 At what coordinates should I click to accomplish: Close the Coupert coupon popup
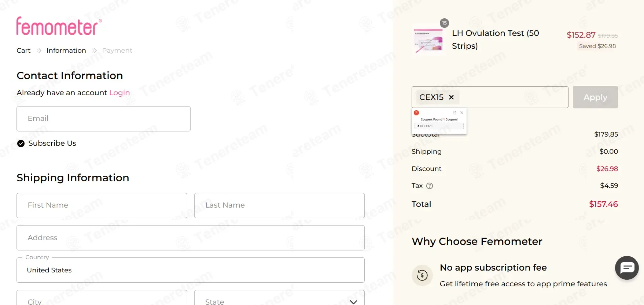point(462,113)
